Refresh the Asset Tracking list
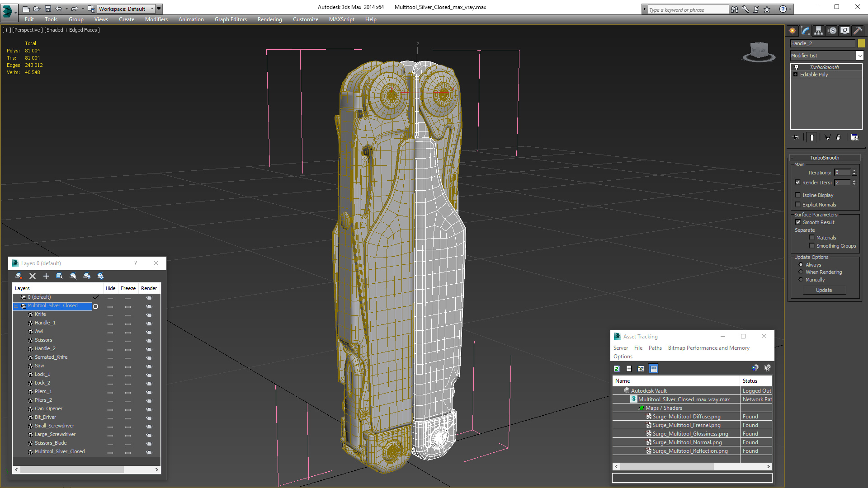The width and height of the screenshot is (868, 488). pyautogui.click(x=617, y=369)
